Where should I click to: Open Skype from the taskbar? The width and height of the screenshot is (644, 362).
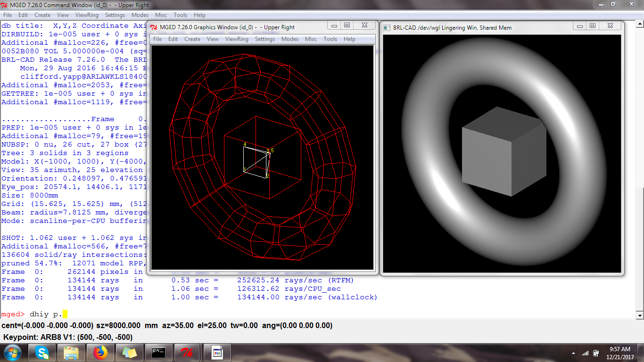coord(41,352)
